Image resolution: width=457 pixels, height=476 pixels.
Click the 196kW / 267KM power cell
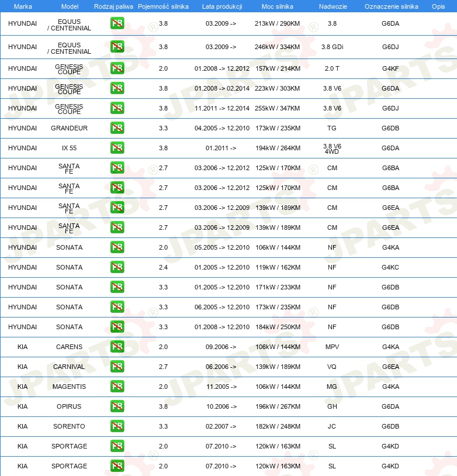[278, 406]
